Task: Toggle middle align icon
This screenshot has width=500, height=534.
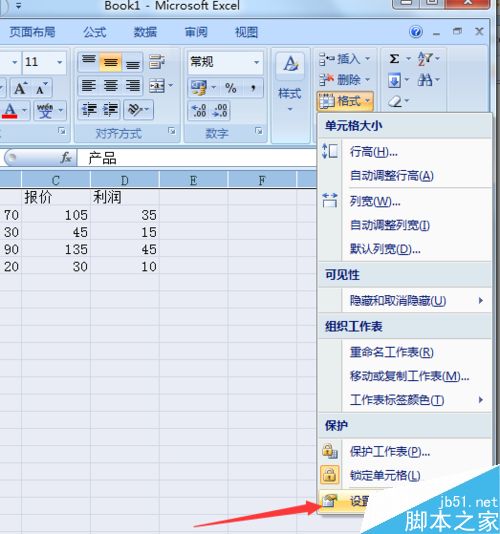Action: [x=110, y=62]
